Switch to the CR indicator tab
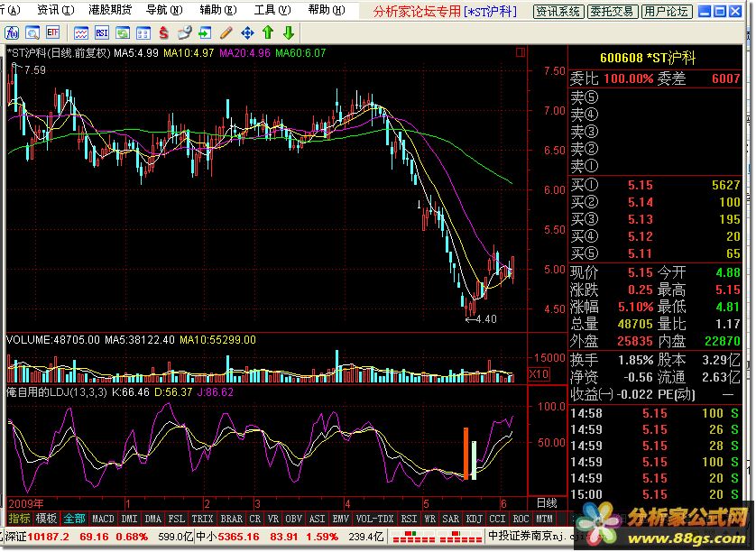Viewport: 756px width, 552px height. [x=255, y=520]
